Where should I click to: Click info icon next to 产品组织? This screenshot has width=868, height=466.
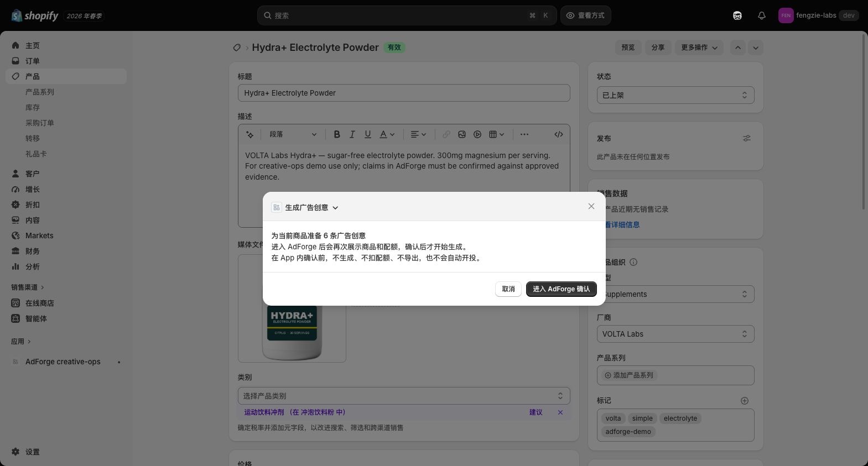point(633,262)
